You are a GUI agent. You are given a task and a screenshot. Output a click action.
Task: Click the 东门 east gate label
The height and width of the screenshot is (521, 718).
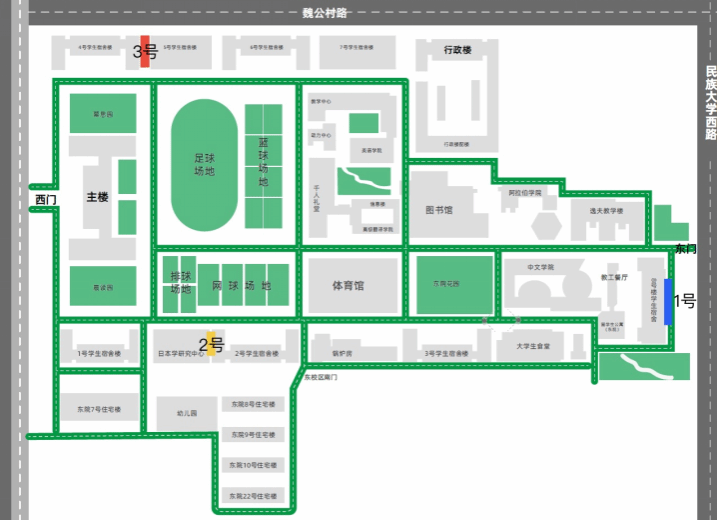tap(684, 247)
